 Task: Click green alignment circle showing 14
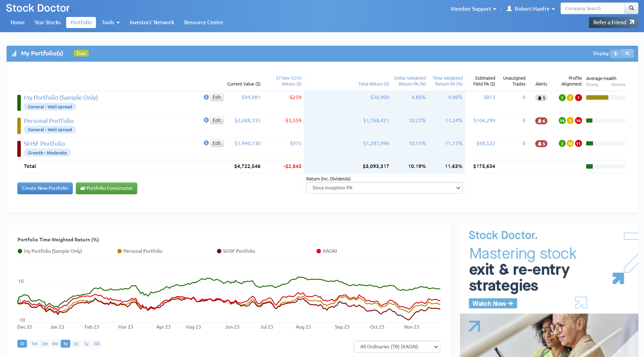[562, 121]
